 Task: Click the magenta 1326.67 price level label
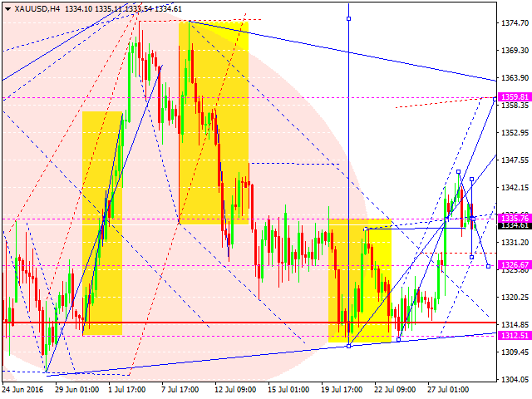tap(515, 264)
